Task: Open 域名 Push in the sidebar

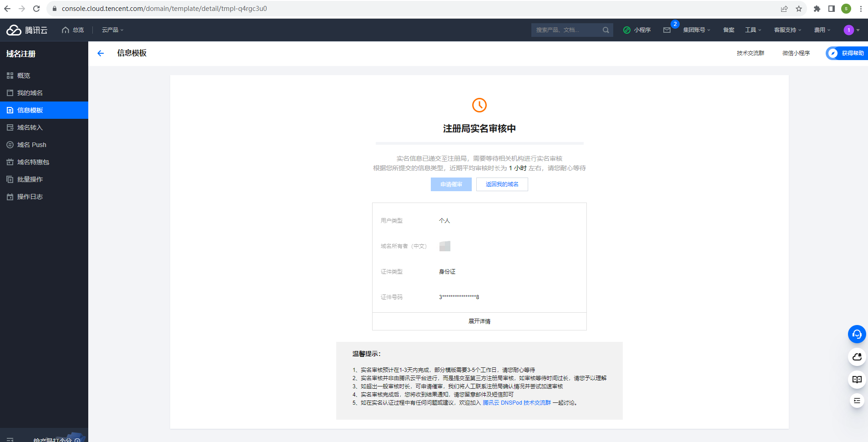Action: [44, 145]
